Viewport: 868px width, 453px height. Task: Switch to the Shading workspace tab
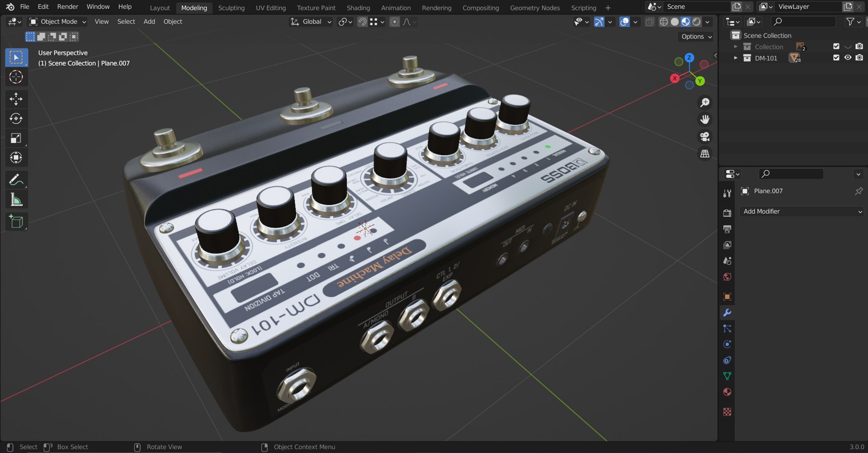[x=358, y=8]
